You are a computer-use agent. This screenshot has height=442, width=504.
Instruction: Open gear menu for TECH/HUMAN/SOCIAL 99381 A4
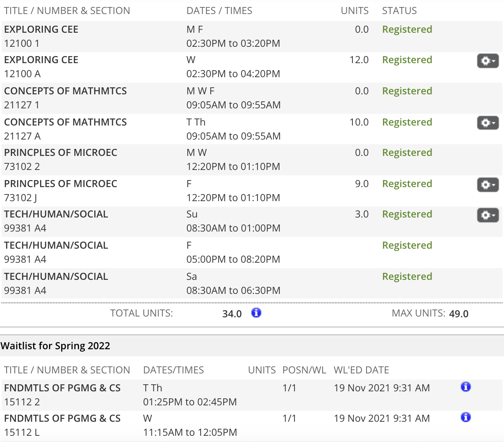click(x=488, y=215)
